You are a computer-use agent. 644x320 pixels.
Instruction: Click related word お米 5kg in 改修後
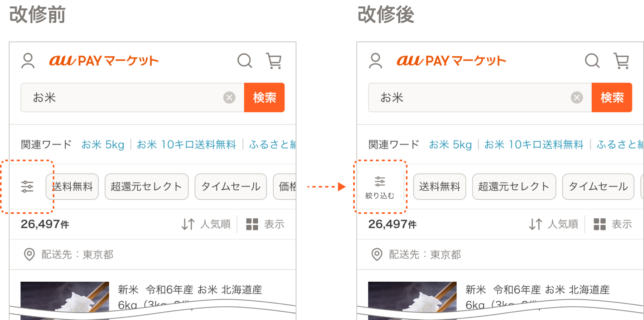450,144
